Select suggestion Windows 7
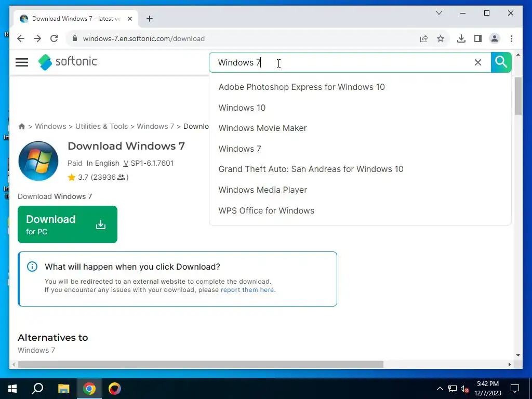Viewport: 532px width, 399px height. [240, 149]
